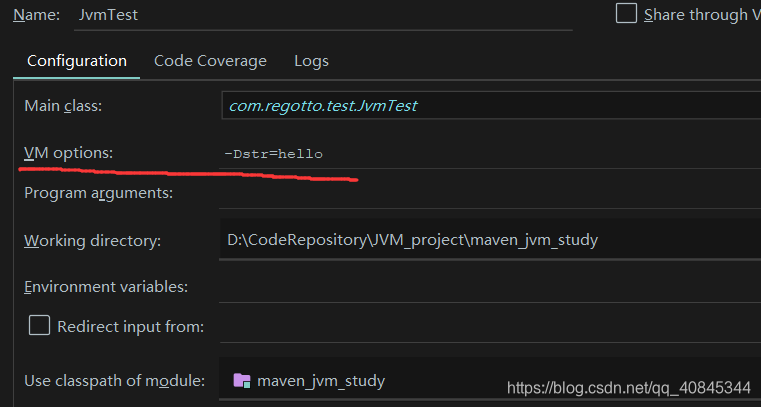Viewport: 761px width, 407px height.
Task: Click the Name field containing JvmTest
Action: (323, 15)
